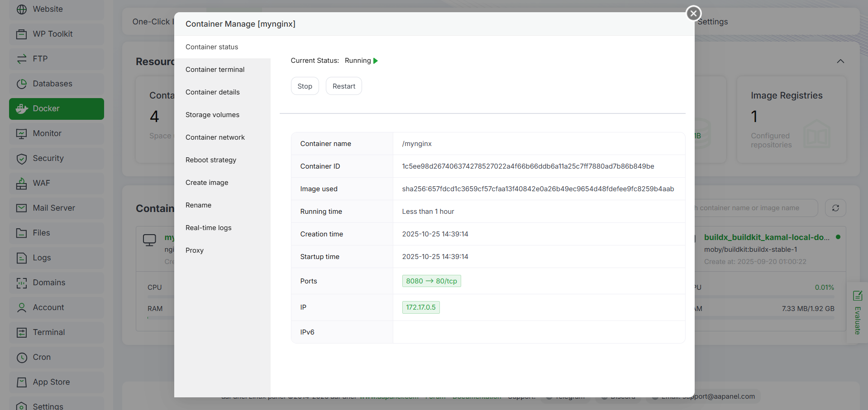Click the App Store icon

click(x=21, y=382)
